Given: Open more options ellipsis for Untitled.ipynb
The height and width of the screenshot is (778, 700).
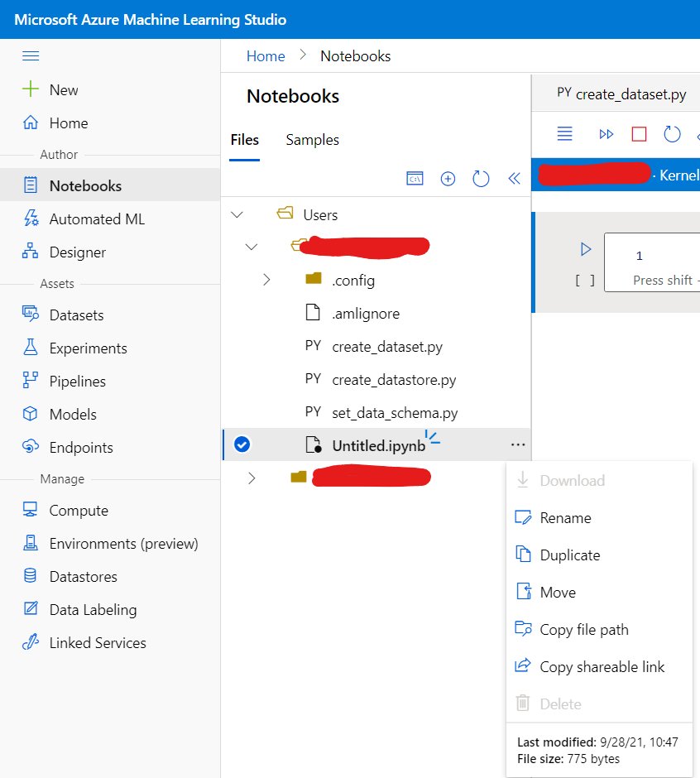Looking at the screenshot, I should click(518, 444).
